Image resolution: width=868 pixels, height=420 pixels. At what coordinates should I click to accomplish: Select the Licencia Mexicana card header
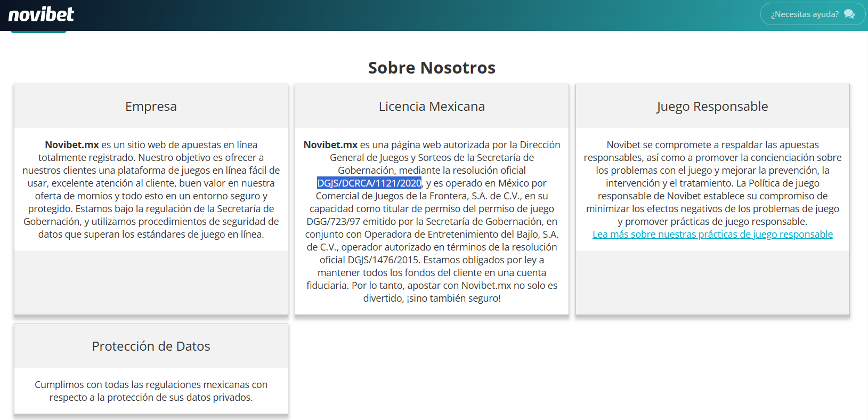432,106
